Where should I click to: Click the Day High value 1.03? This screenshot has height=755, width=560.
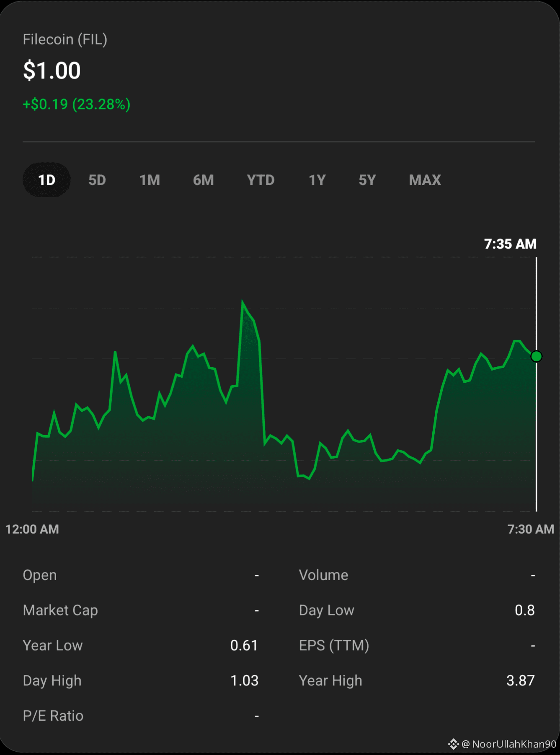244,680
